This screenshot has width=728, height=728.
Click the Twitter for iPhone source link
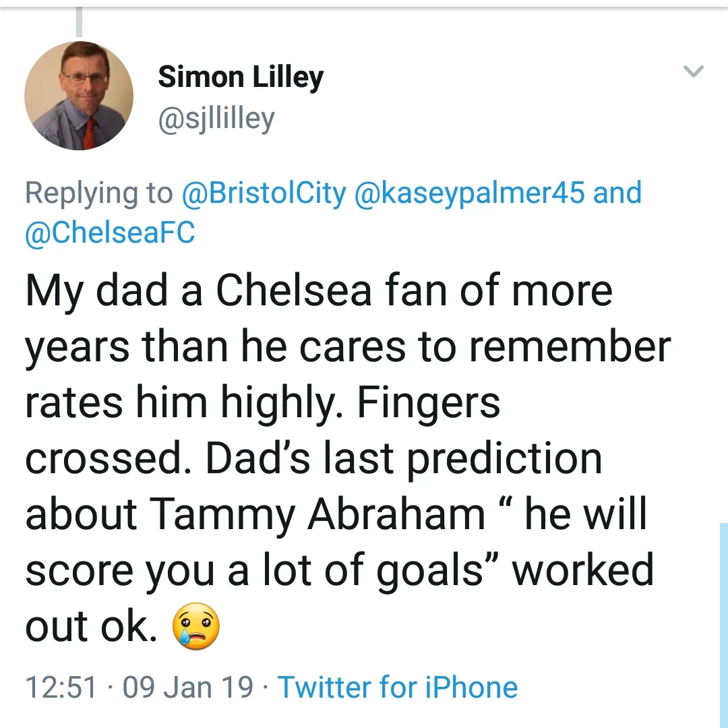click(x=398, y=688)
